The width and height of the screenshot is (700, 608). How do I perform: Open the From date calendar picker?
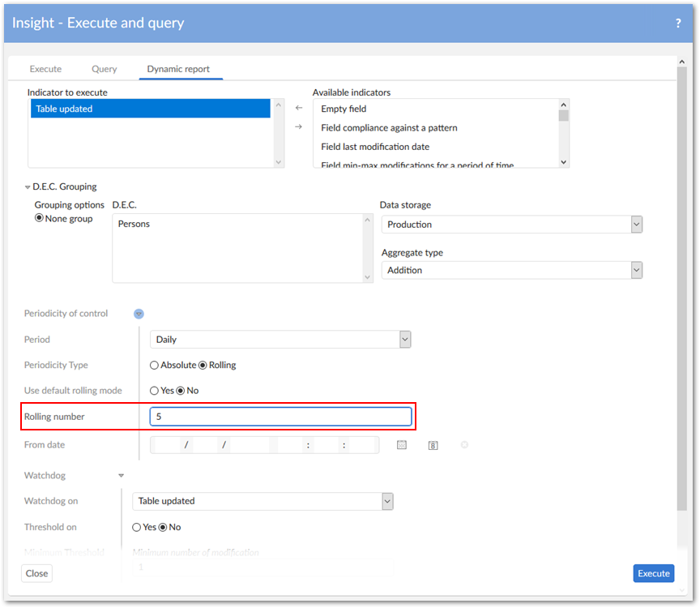click(x=402, y=445)
